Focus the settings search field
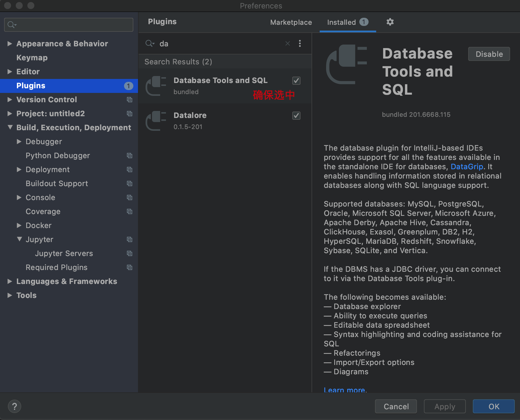The width and height of the screenshot is (520, 420). point(69,25)
